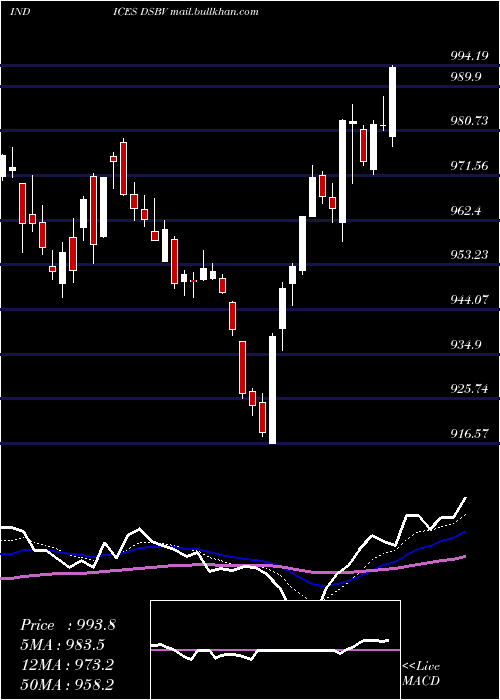
Task: Click the 980.73 price level label
Action: coord(469,121)
